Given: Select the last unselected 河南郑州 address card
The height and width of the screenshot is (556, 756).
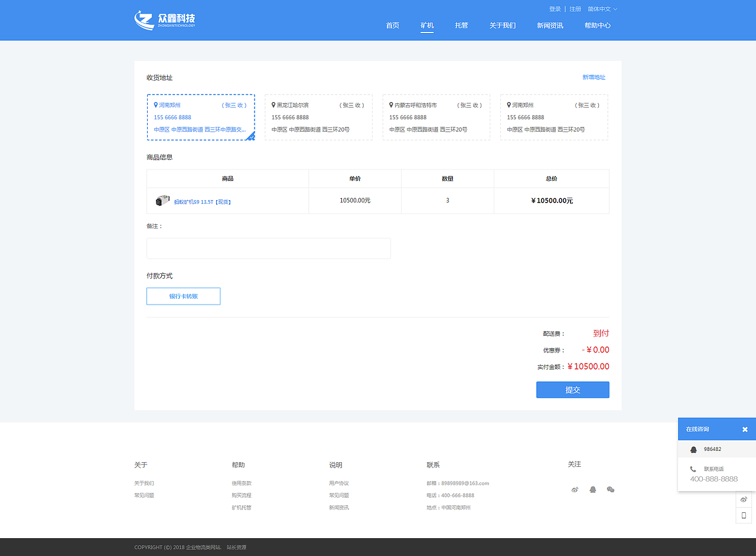Looking at the screenshot, I should 554,117.
